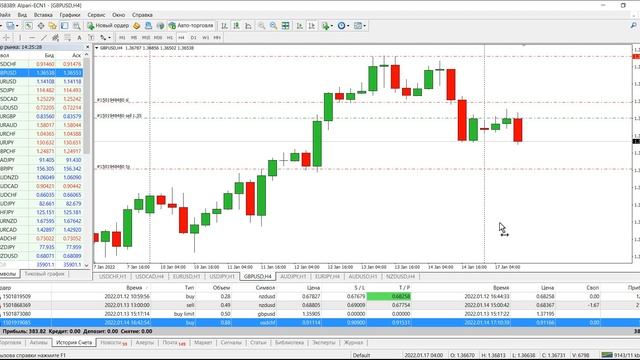Switch to H1 timeframe
Viewport: 640px width, 360px height.
tap(170, 38)
